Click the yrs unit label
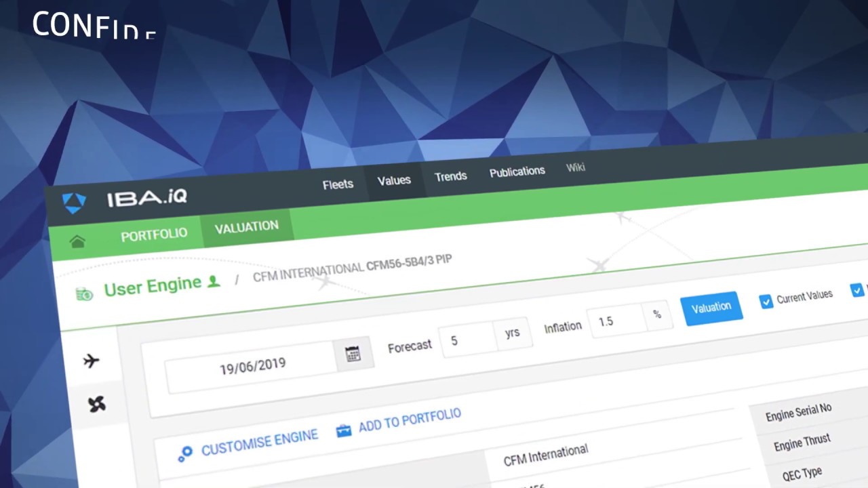 click(x=512, y=332)
